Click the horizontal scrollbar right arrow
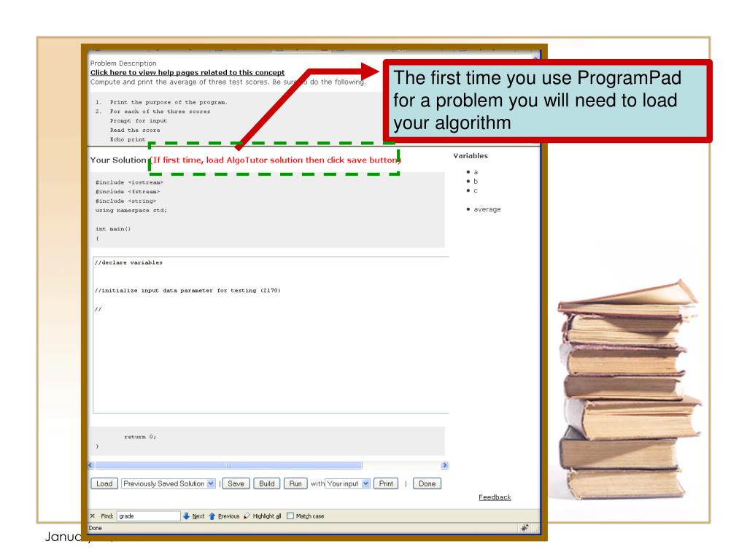Screen dimensions: 747x560 (444, 465)
